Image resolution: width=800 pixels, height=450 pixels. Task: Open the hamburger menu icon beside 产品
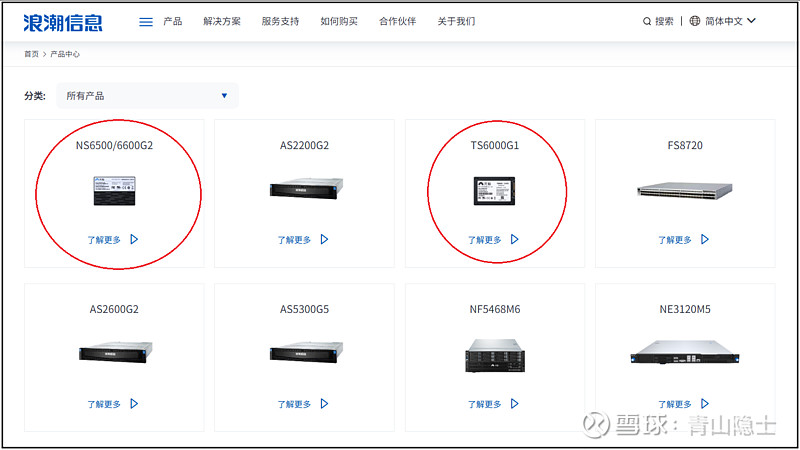click(x=146, y=22)
